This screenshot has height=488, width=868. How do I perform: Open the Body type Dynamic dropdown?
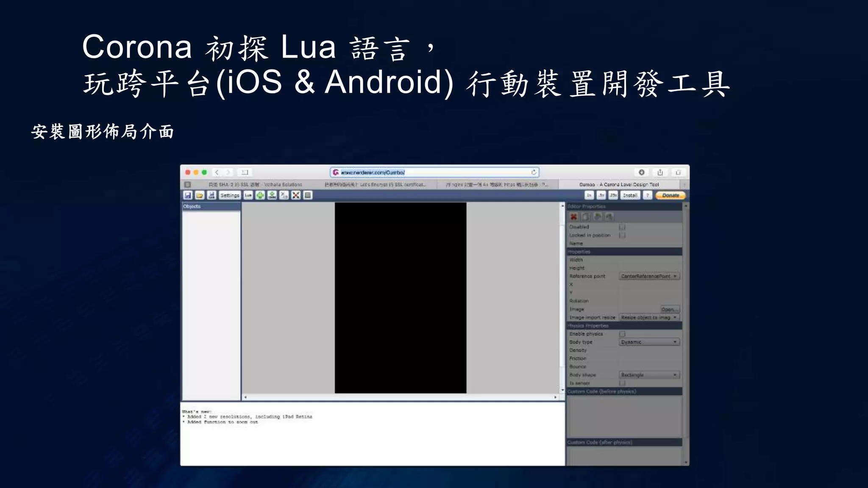pyautogui.click(x=649, y=342)
